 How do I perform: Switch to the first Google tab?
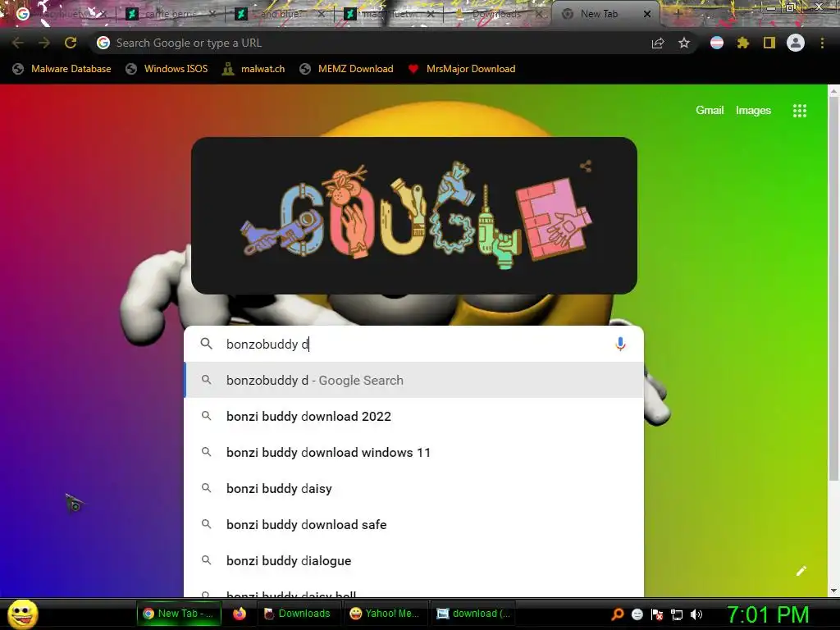pos(59,14)
